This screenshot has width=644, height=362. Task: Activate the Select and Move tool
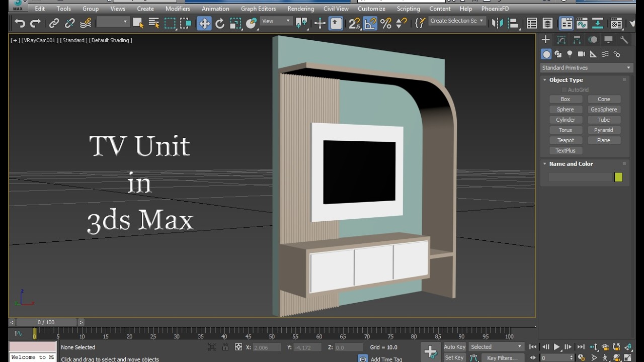click(204, 23)
